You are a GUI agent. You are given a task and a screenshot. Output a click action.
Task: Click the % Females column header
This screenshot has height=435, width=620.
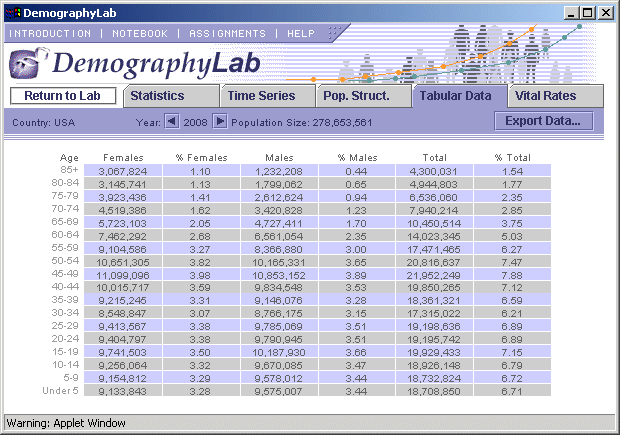click(x=201, y=158)
